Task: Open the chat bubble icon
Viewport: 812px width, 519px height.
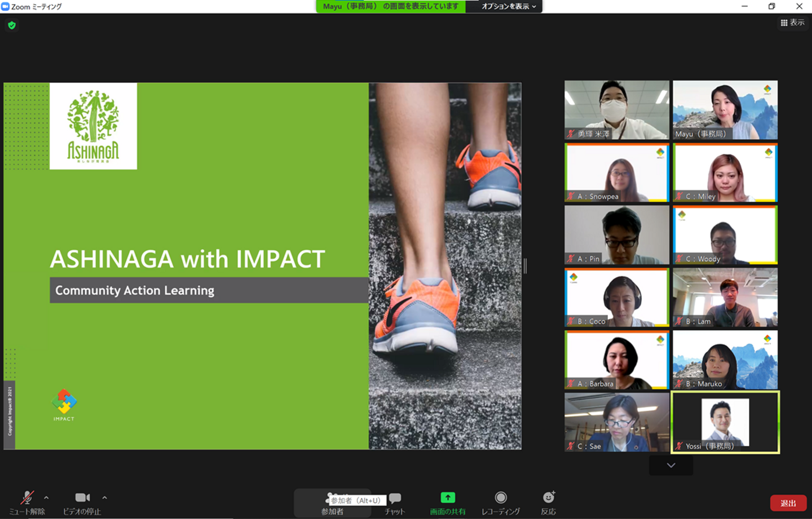Action: (395, 498)
